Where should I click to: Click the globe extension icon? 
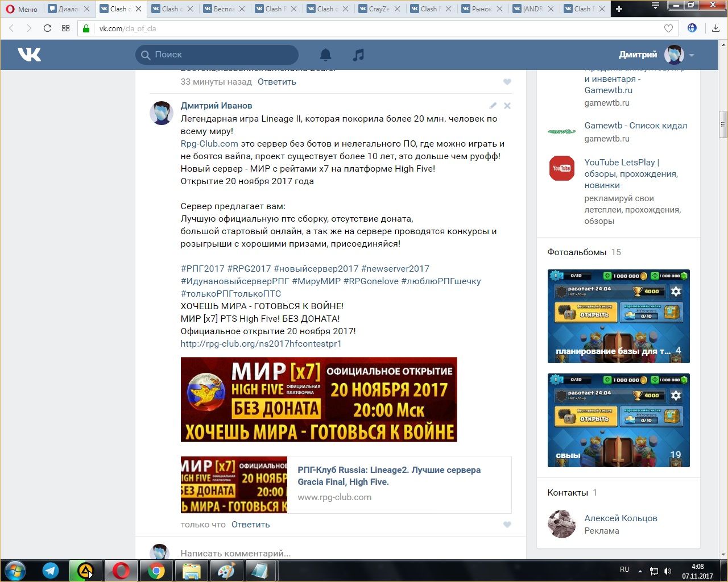click(x=692, y=28)
